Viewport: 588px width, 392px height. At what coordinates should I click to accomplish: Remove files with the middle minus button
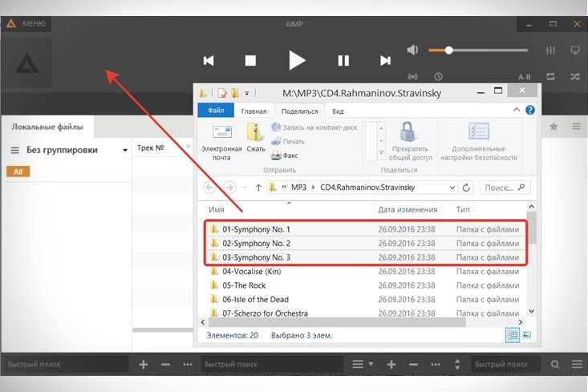point(413,364)
